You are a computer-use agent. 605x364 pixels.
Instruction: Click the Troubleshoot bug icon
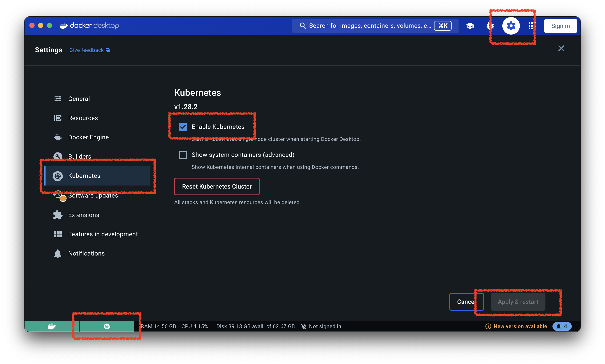coord(490,26)
